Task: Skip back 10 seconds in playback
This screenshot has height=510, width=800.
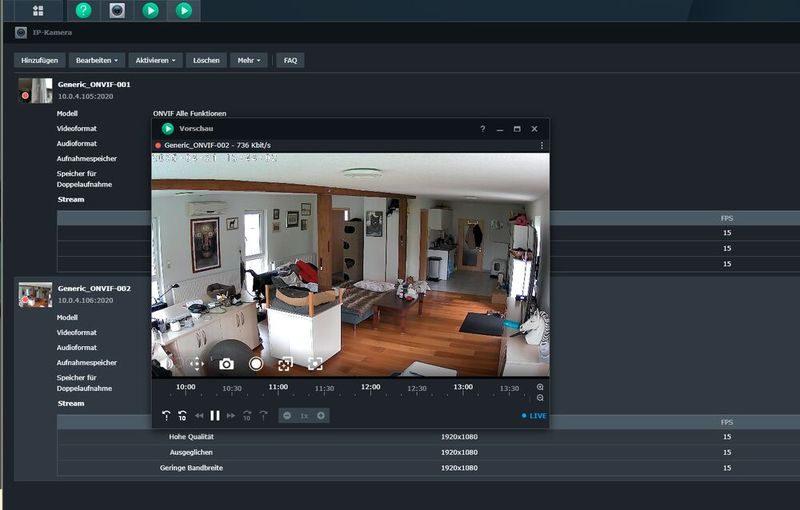Action: point(182,415)
